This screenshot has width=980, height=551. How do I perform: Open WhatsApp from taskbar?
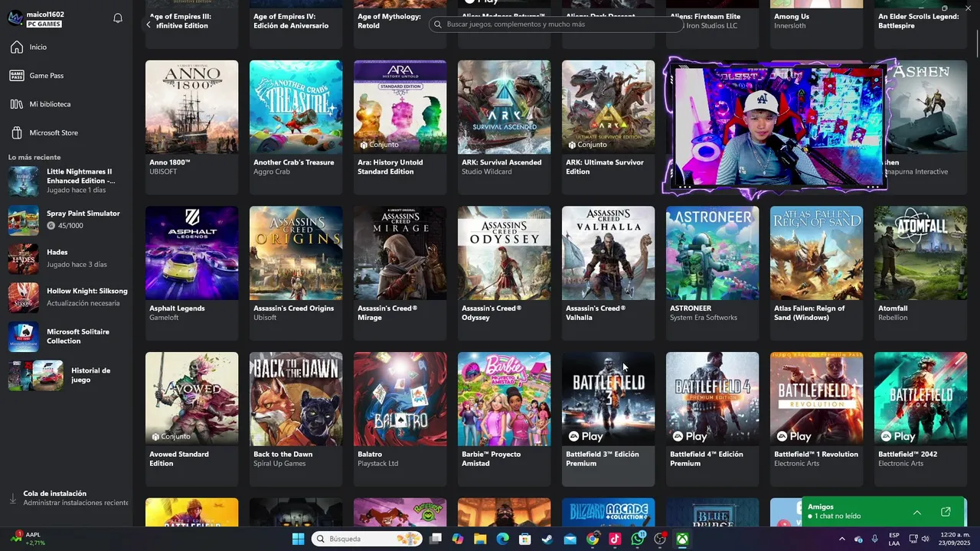coord(638,539)
